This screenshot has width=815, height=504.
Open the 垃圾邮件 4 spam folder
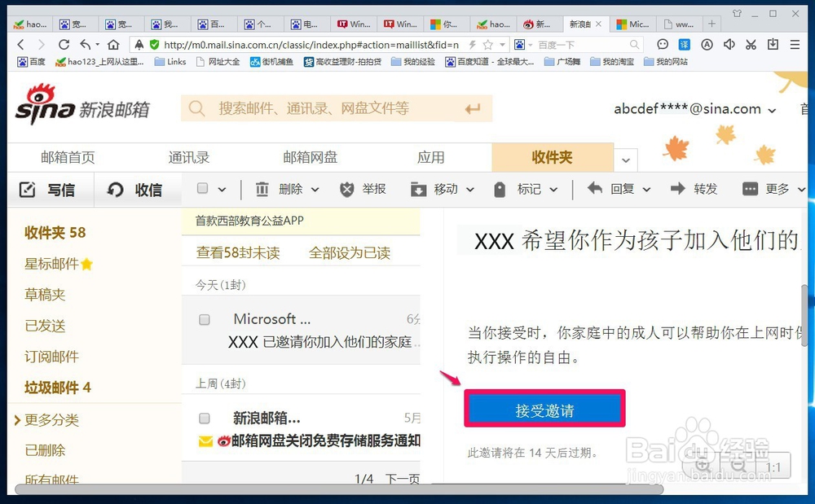[58, 388]
